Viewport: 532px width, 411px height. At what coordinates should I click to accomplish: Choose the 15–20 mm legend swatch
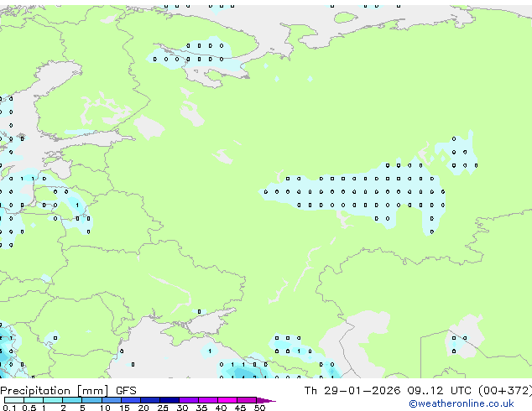click(x=130, y=400)
